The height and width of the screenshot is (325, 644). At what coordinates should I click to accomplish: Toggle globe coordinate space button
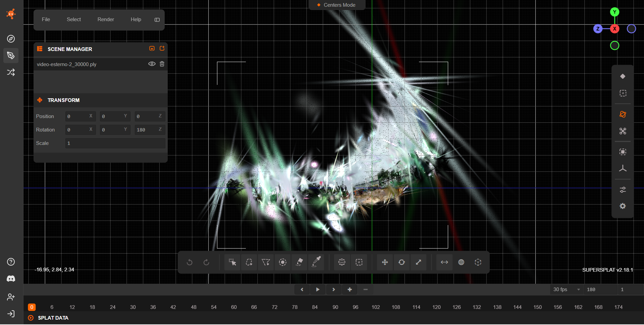point(461,262)
